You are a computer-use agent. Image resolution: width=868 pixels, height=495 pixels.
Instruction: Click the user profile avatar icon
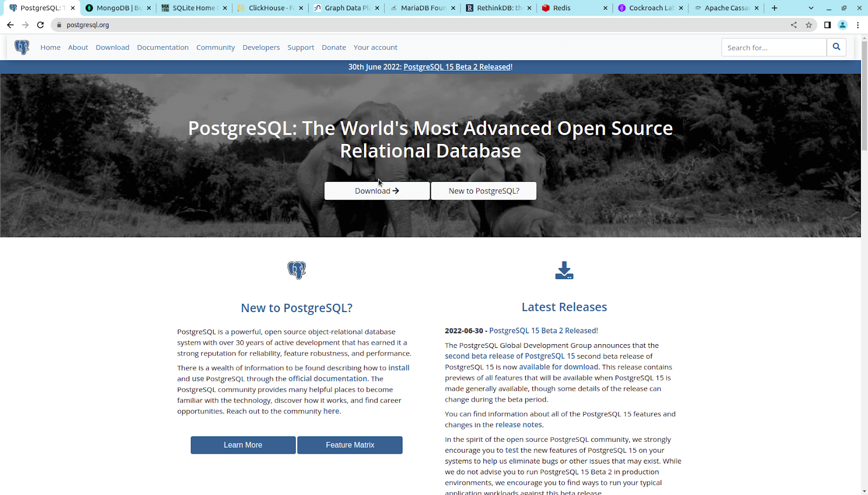click(x=843, y=25)
